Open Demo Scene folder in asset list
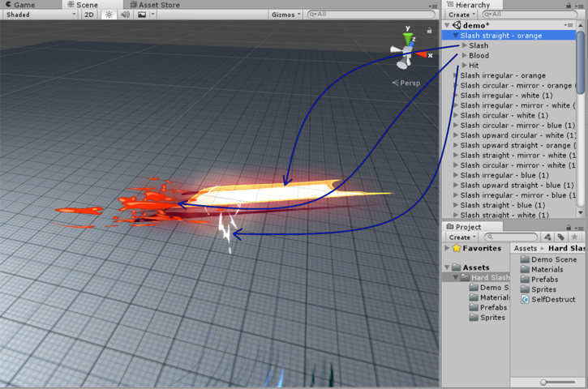The image size is (588, 389). 548,259
